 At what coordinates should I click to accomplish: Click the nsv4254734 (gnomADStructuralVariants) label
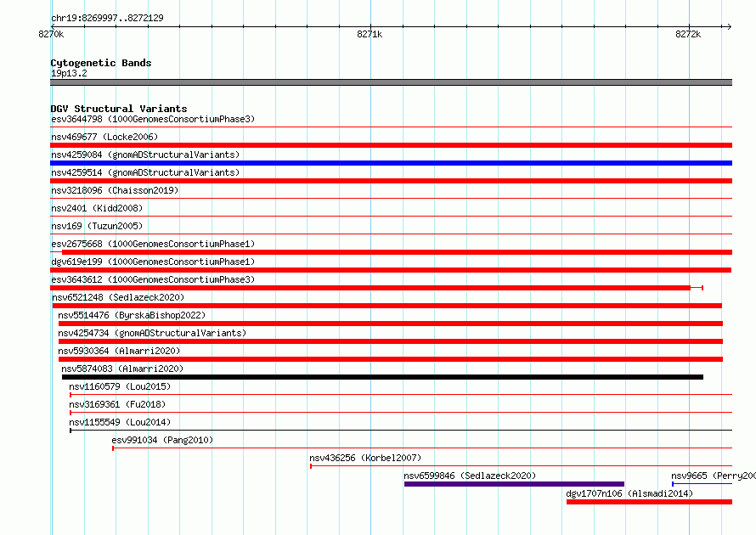click(x=152, y=333)
